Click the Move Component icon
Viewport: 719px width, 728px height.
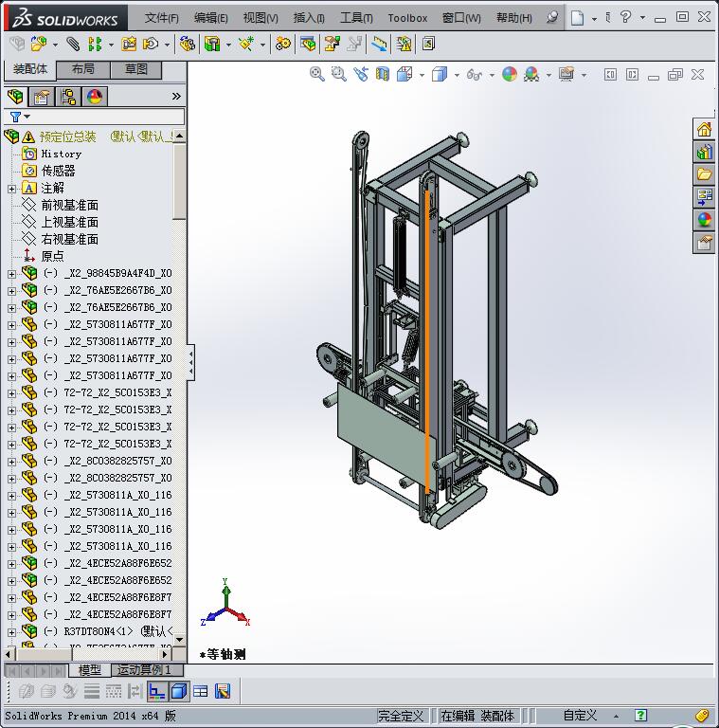pos(151,45)
